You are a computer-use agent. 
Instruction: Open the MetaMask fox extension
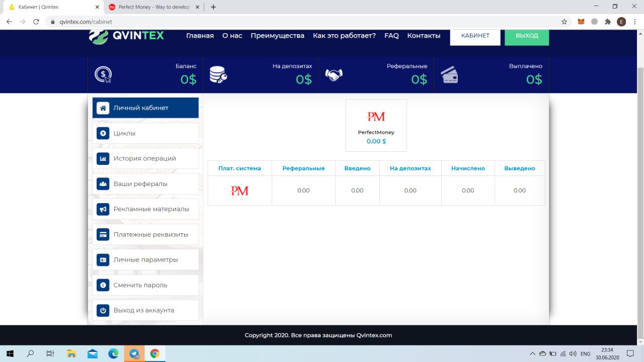pyautogui.click(x=581, y=22)
